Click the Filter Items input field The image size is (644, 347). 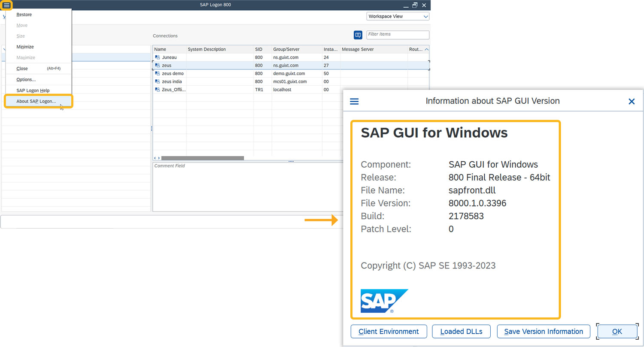[398, 35]
